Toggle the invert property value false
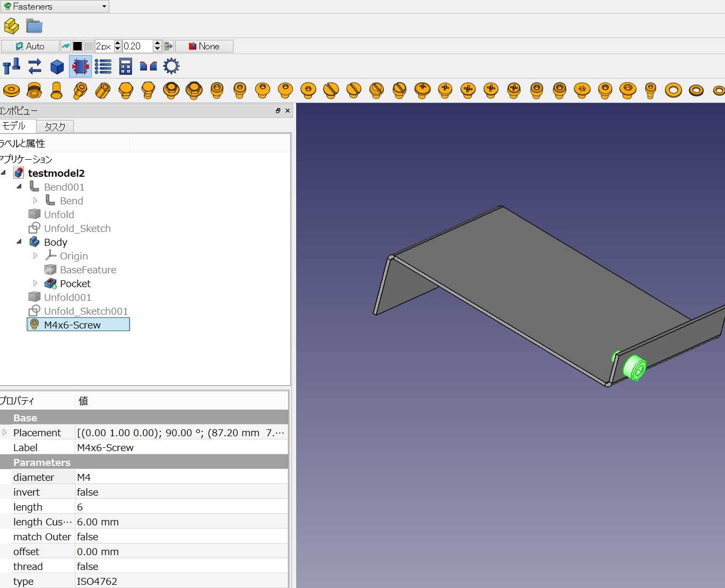 tap(182, 492)
